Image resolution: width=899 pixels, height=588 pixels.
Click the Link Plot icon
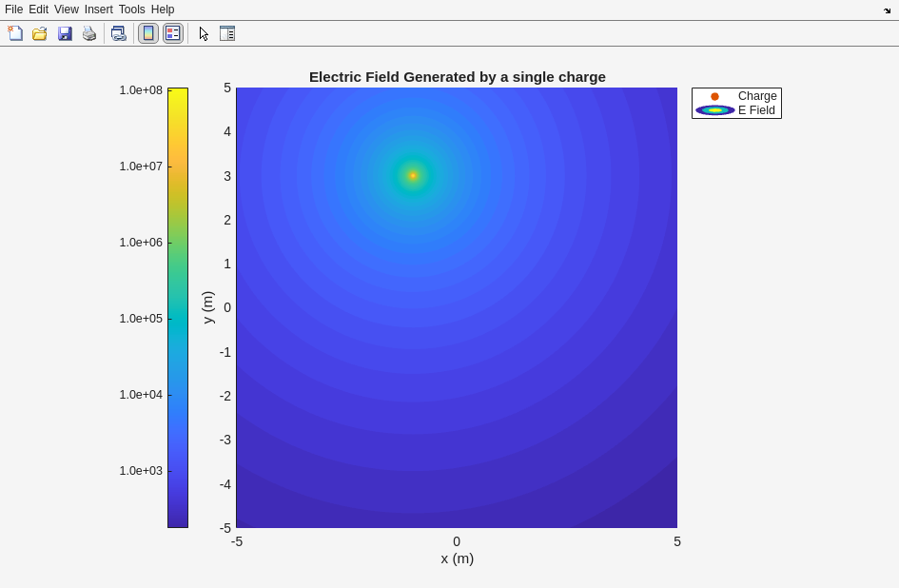tap(118, 33)
